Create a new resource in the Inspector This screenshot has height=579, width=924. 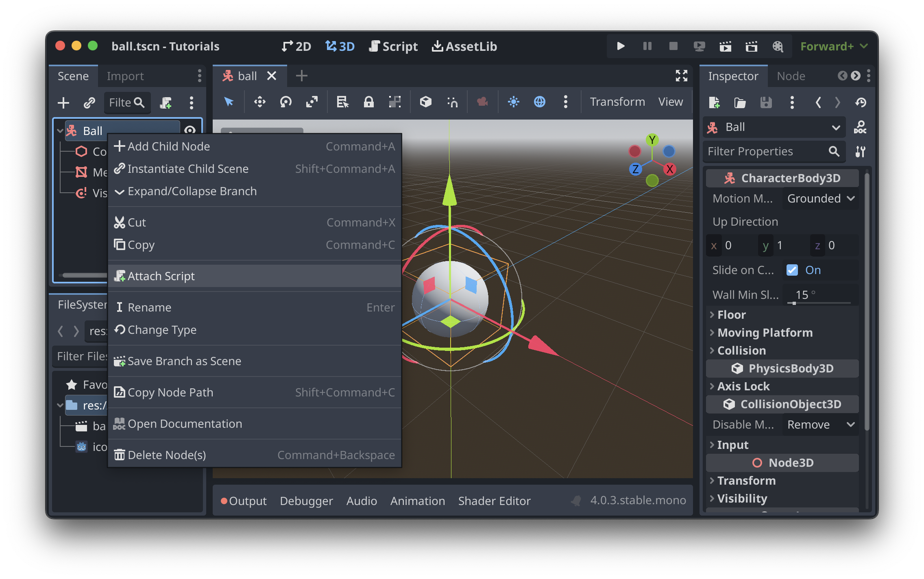click(x=715, y=102)
